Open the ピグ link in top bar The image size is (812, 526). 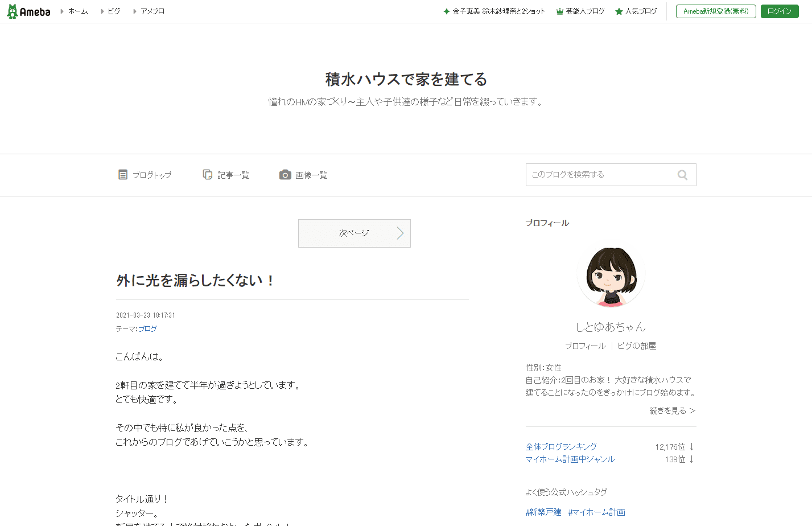(114, 11)
